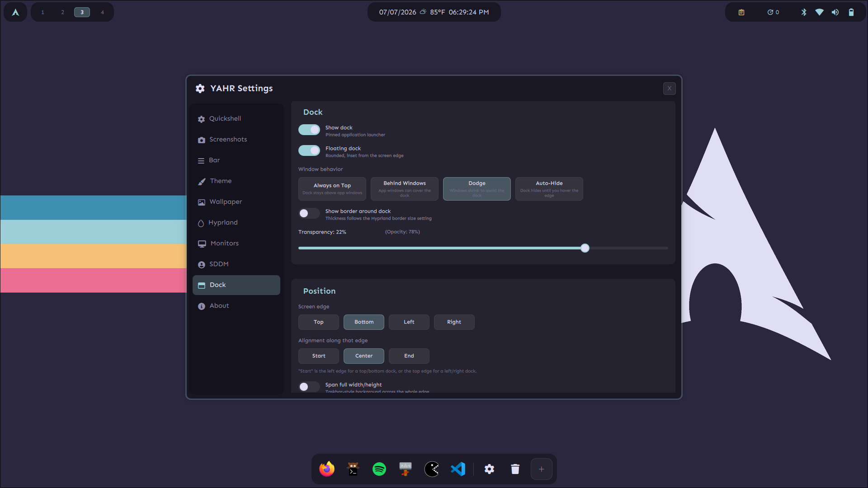Viewport: 868px width, 488px height.
Task: Set alignment to Start
Action: coord(319,356)
